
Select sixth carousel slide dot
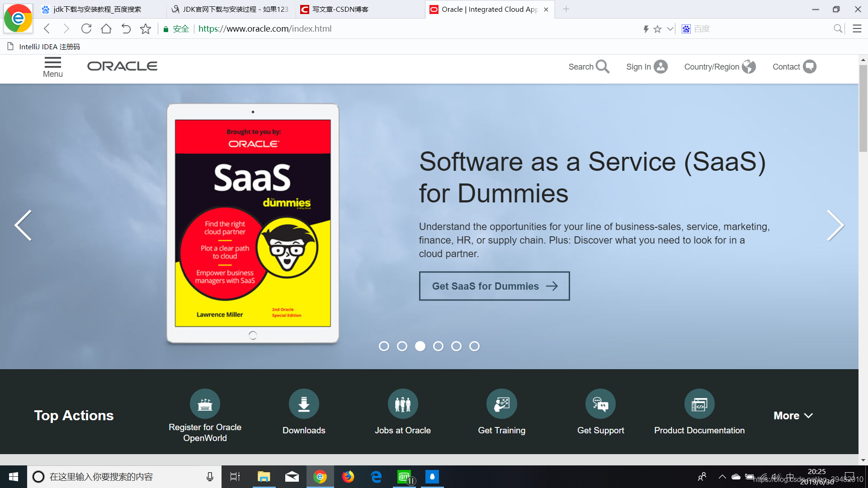pos(474,346)
